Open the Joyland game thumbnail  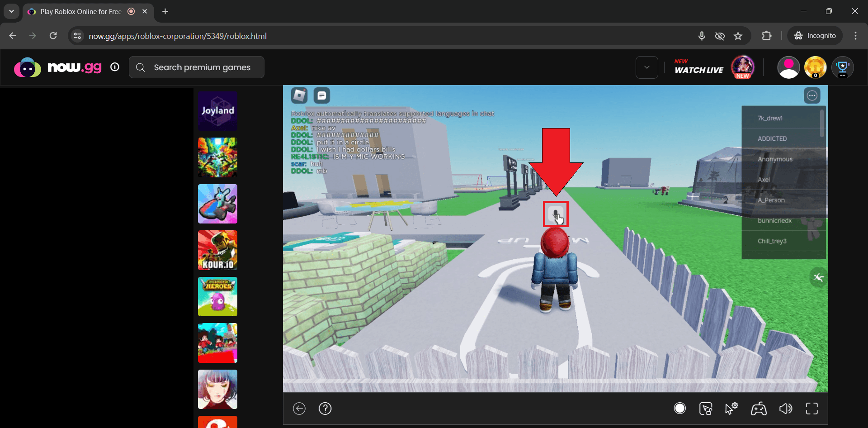coord(217,111)
